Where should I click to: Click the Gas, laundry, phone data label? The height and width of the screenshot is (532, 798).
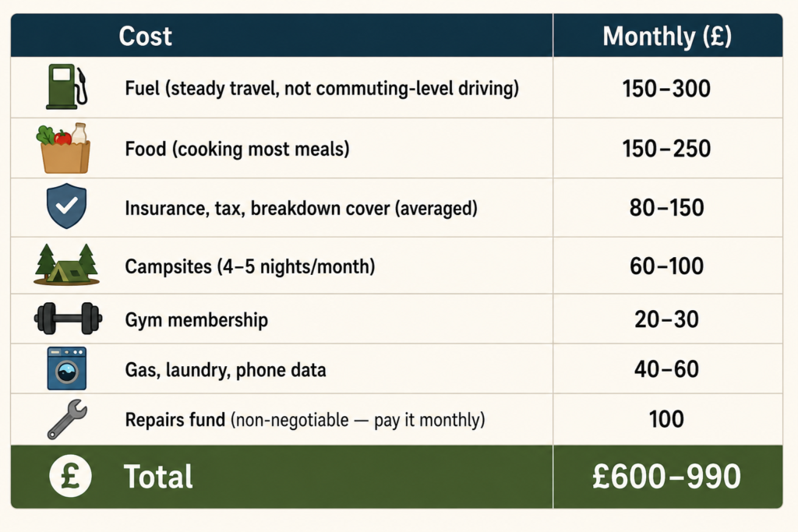[225, 370]
